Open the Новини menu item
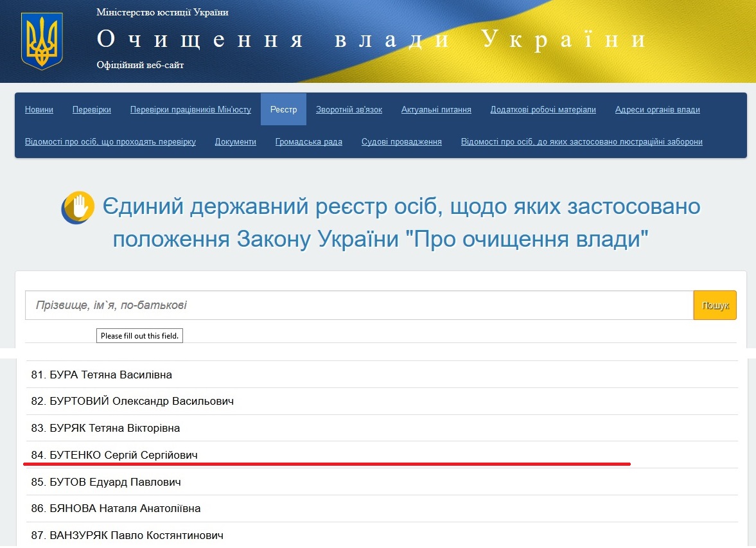The width and height of the screenshot is (756, 548). 39,110
